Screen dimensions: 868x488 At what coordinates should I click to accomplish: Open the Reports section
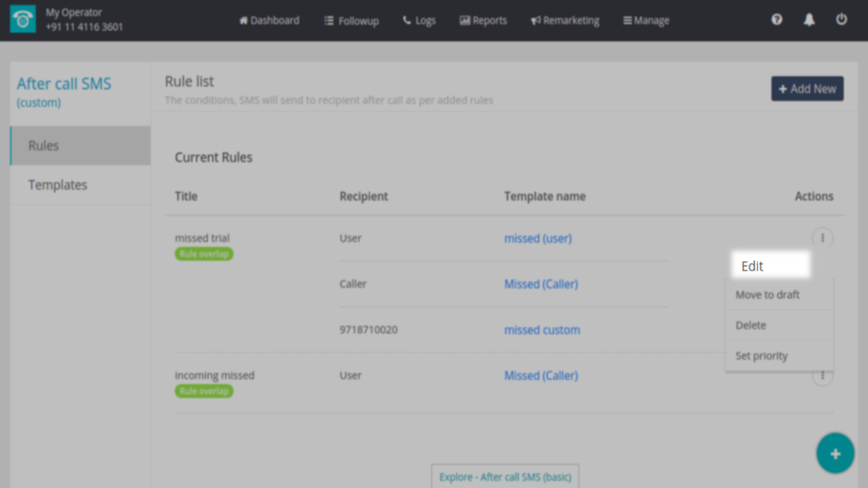tap(483, 20)
